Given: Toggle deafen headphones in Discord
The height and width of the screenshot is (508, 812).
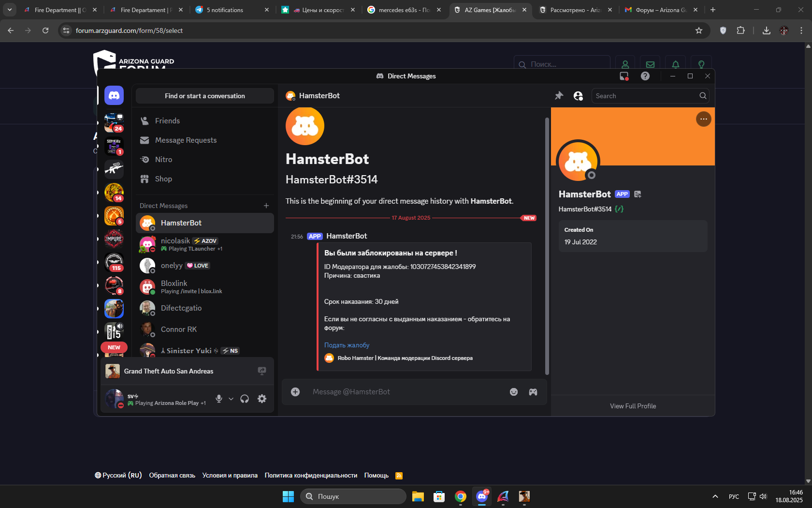Looking at the screenshot, I should (245, 399).
